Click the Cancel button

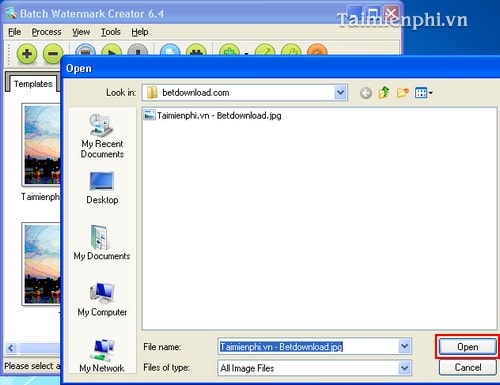point(467,367)
